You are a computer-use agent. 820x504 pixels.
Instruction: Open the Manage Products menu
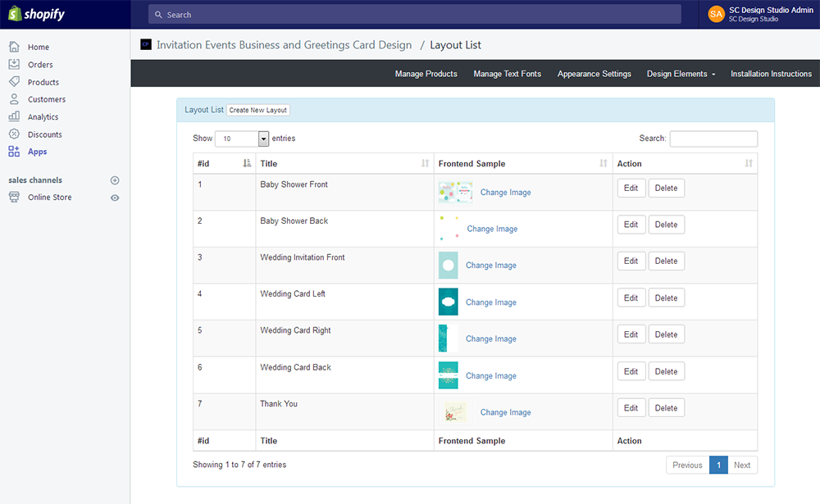[426, 74]
